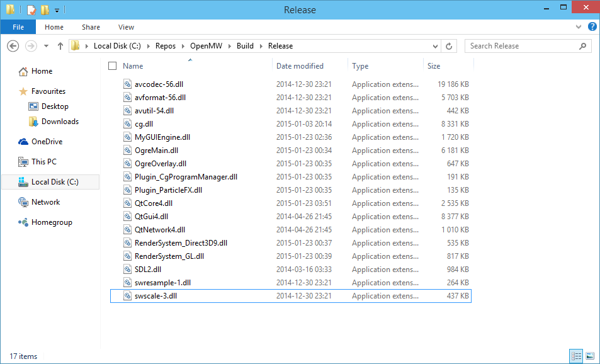Switch to the View tab

coord(126,26)
